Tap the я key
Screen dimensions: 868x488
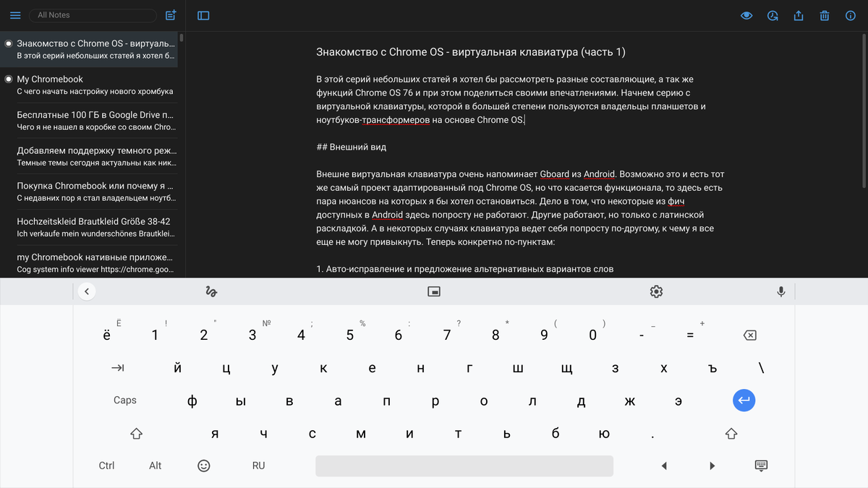215,433
